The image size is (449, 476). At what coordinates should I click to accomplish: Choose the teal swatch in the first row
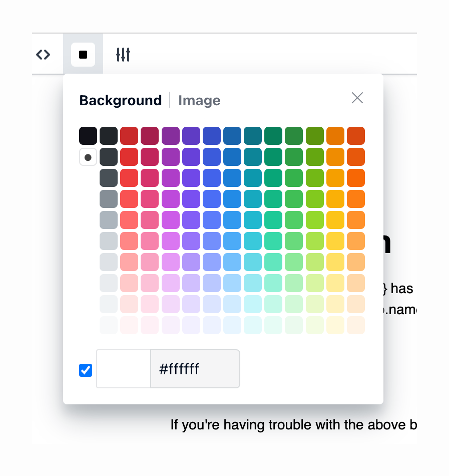click(x=252, y=135)
